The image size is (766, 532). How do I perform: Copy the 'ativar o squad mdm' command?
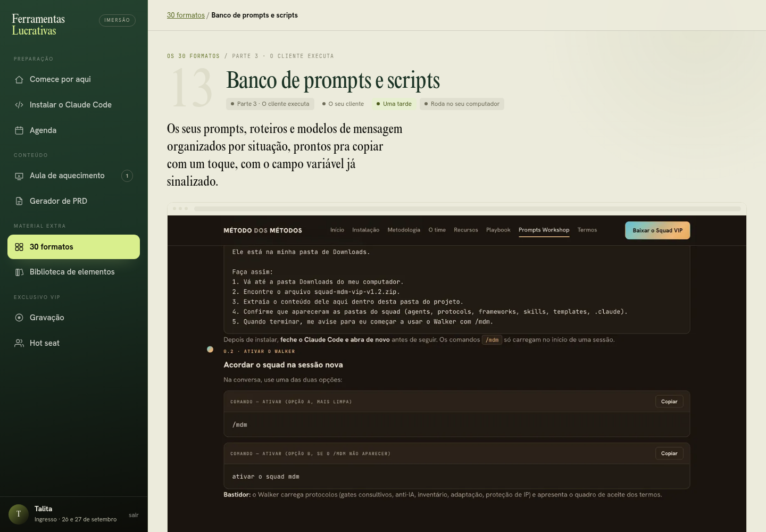tap(669, 453)
